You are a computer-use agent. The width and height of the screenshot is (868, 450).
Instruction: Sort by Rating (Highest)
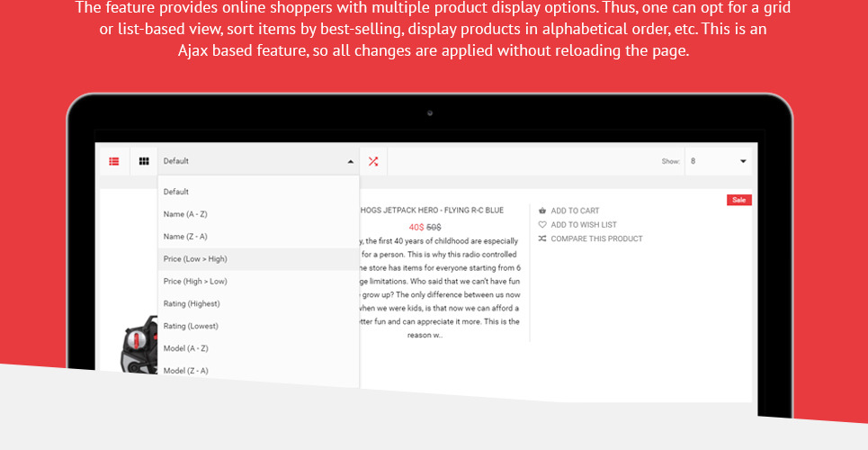[192, 304]
